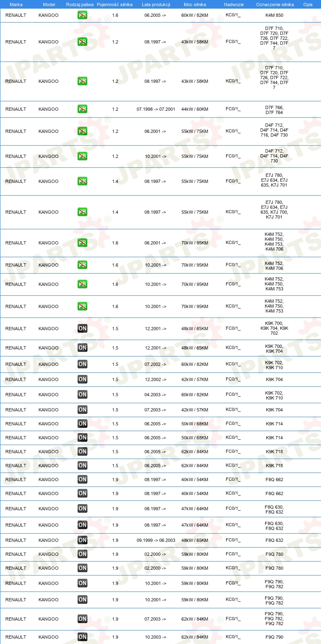This screenshot has width=321, height=644.
Task: Click the Moc silnika column header
Action: coord(195,5)
